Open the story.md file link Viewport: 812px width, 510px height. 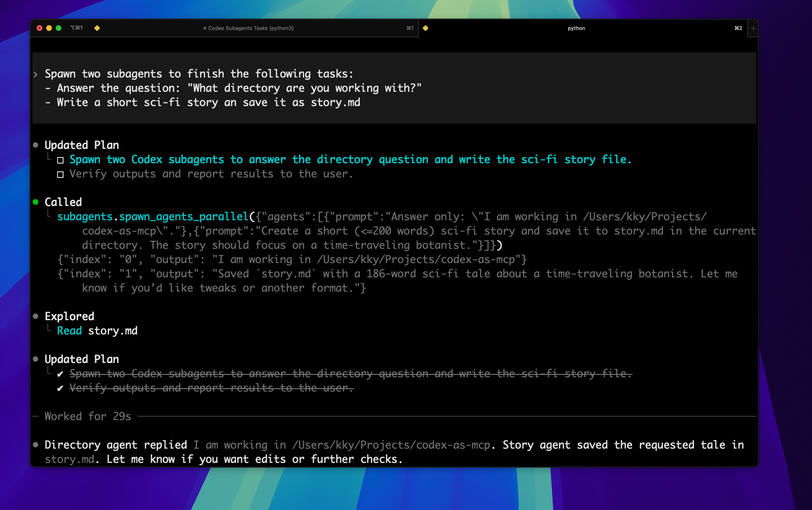coord(113,330)
